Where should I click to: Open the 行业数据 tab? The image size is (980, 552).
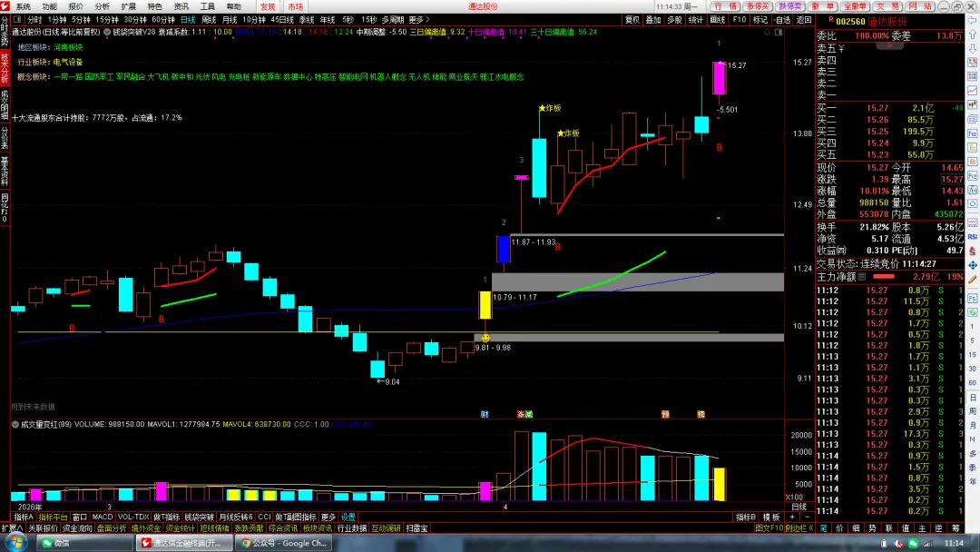tap(352, 528)
